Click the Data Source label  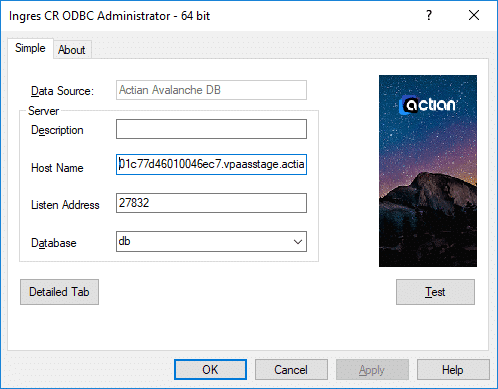point(62,91)
